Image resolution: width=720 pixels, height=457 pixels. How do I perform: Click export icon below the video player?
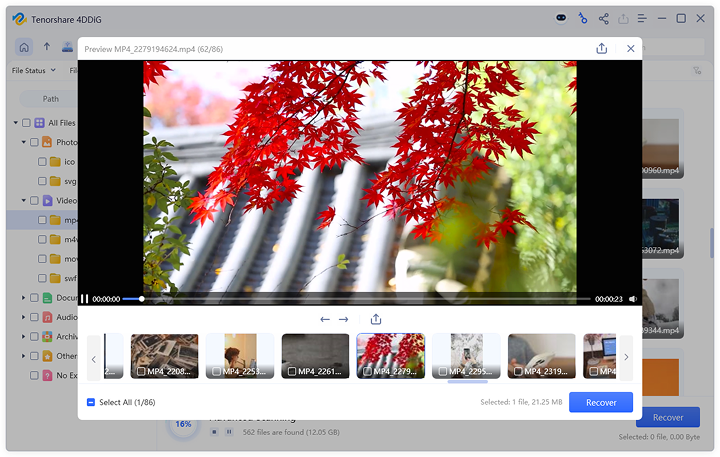pyautogui.click(x=376, y=319)
